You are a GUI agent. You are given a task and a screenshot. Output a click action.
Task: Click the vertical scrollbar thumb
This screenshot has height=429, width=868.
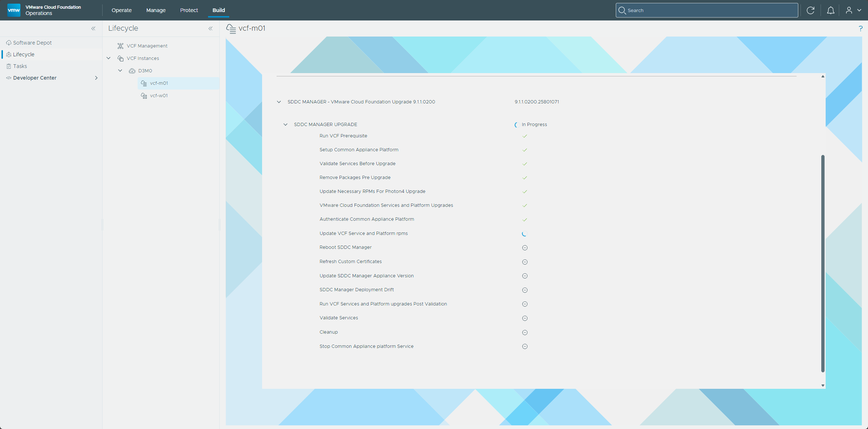point(823,263)
